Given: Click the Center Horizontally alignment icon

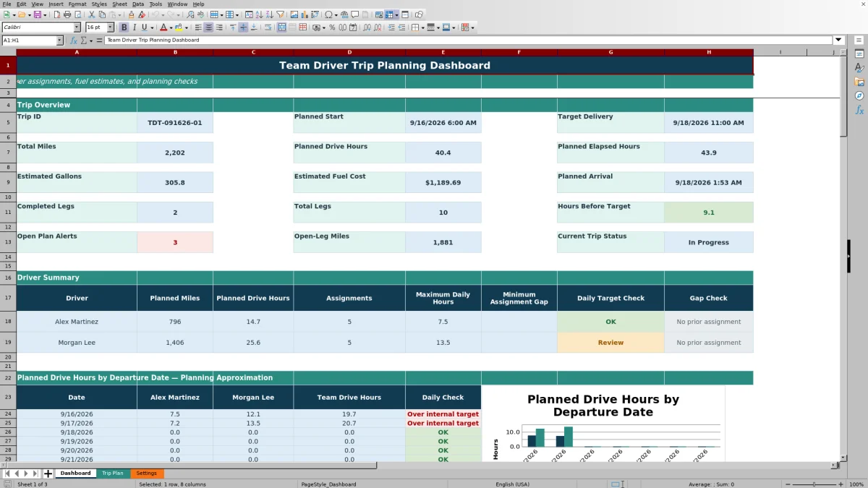Looking at the screenshot, I should (x=208, y=27).
